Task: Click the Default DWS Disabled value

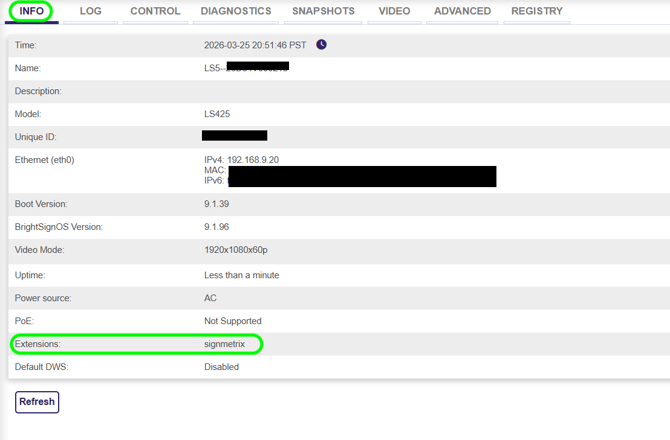Action: click(221, 367)
